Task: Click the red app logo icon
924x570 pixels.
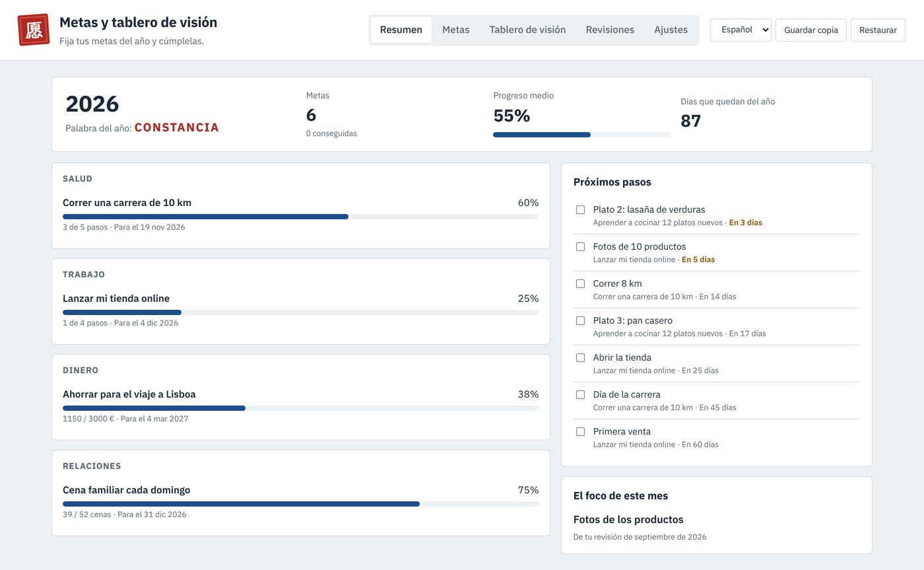Action: (34, 30)
